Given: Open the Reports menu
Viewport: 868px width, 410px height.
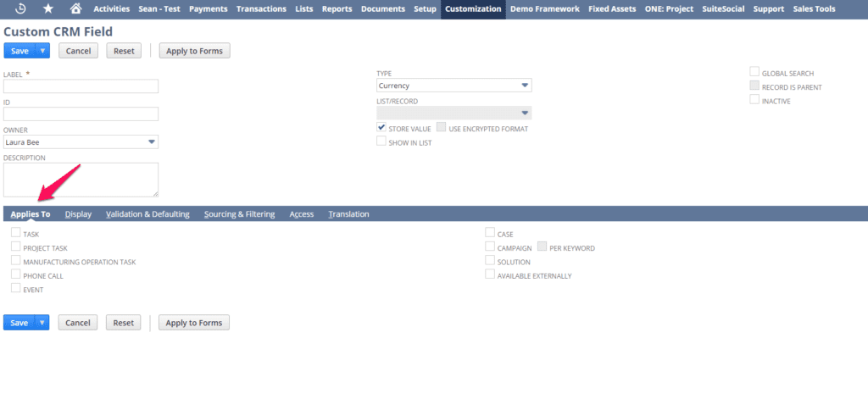Looking at the screenshot, I should (337, 8).
